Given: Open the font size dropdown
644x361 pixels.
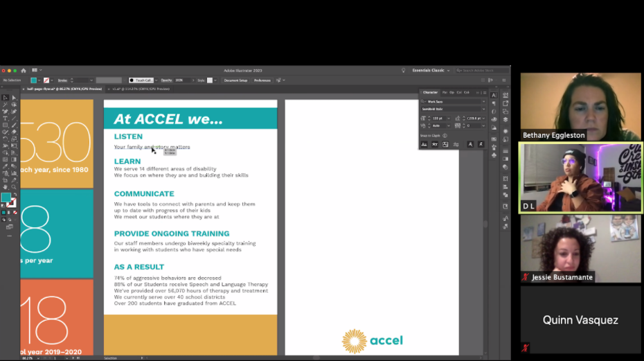Looking at the screenshot, I should pyautogui.click(x=449, y=118).
